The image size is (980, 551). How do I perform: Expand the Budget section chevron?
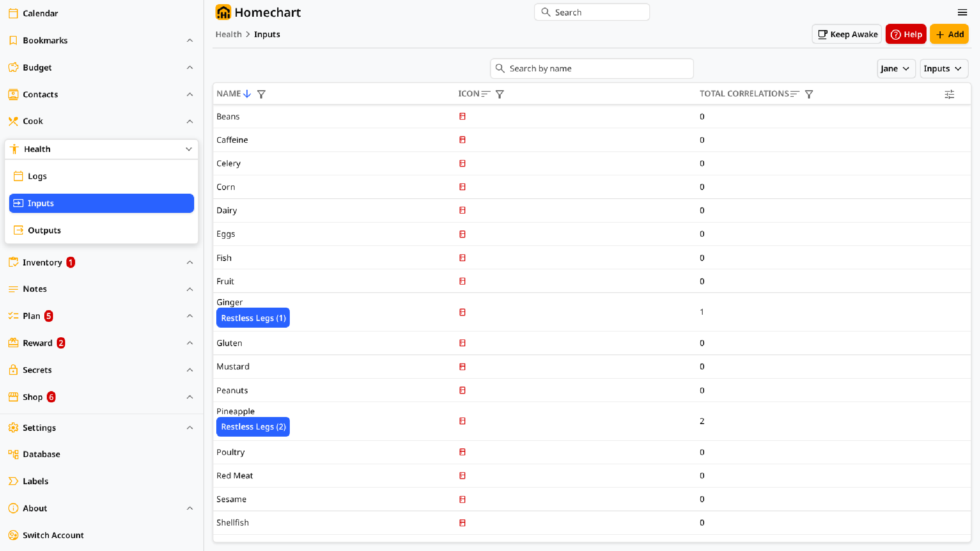(190, 67)
